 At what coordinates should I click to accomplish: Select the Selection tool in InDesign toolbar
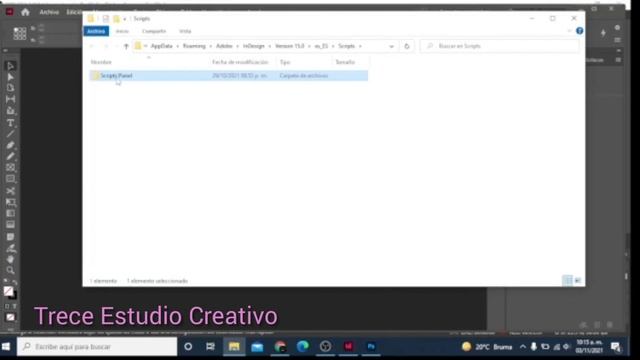point(10,66)
